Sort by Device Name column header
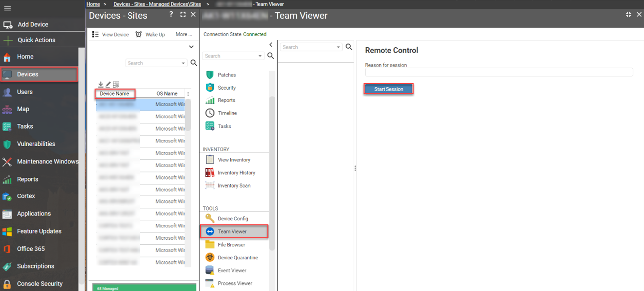 tap(114, 94)
